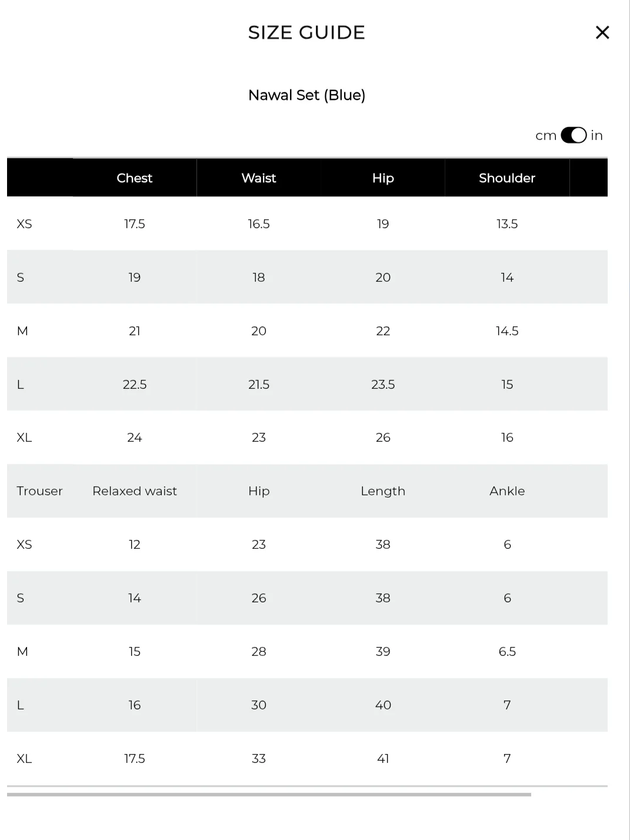630x840 pixels.
Task: Select the in unit label
Action: pyautogui.click(x=596, y=136)
